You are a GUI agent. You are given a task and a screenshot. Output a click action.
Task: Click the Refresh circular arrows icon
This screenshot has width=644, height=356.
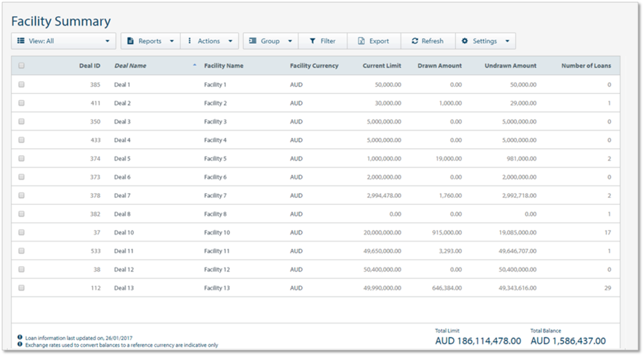click(414, 41)
